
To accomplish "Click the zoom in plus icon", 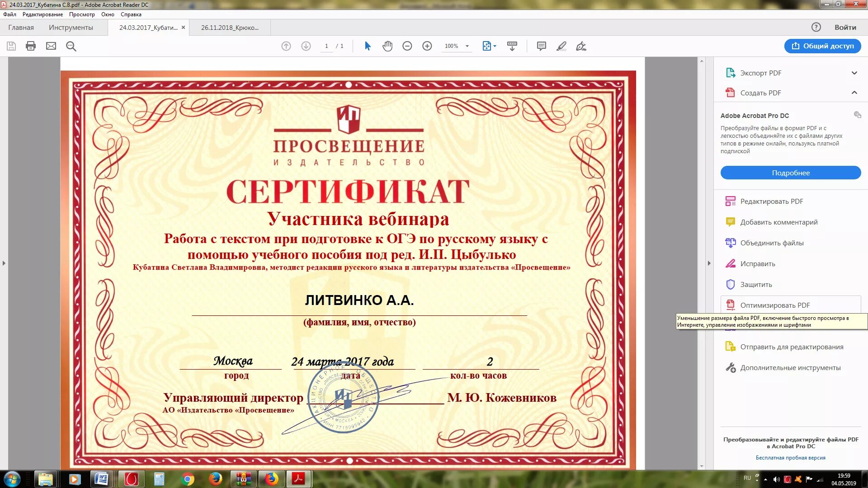I will (427, 46).
